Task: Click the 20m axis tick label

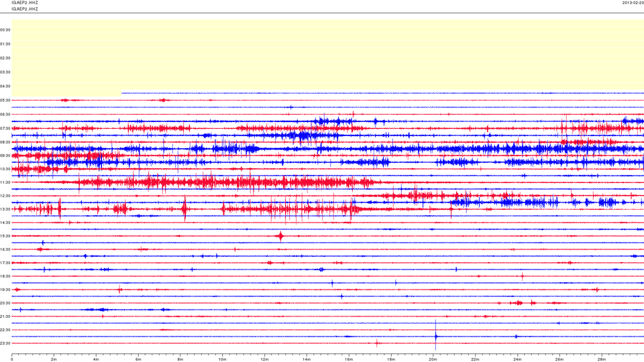Action: (433, 359)
